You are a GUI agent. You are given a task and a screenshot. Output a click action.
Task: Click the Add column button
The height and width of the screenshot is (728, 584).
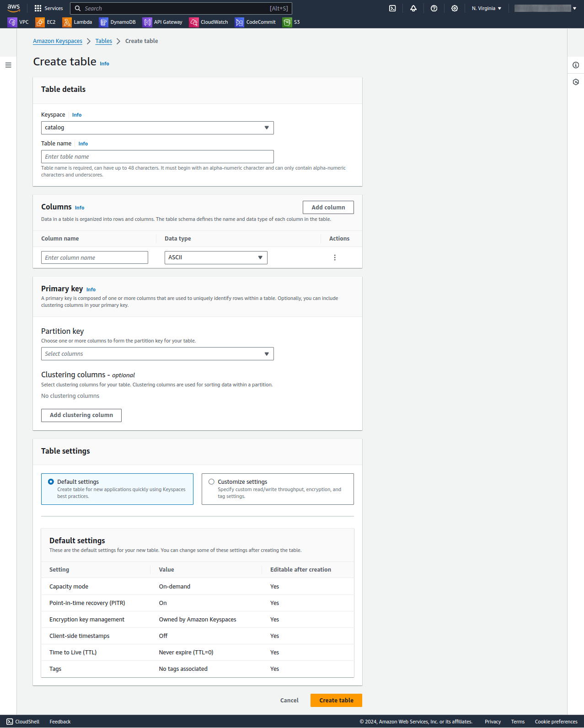(328, 207)
